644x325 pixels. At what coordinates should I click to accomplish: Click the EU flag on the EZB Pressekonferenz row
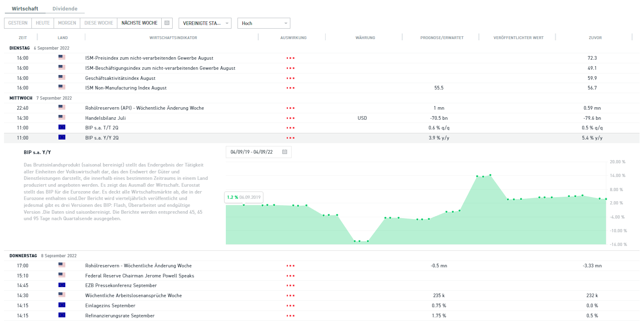pos(62,285)
